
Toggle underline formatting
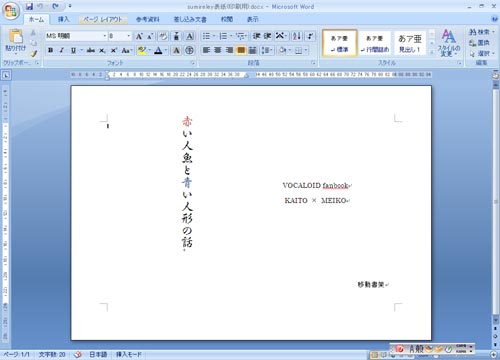[x=73, y=50]
